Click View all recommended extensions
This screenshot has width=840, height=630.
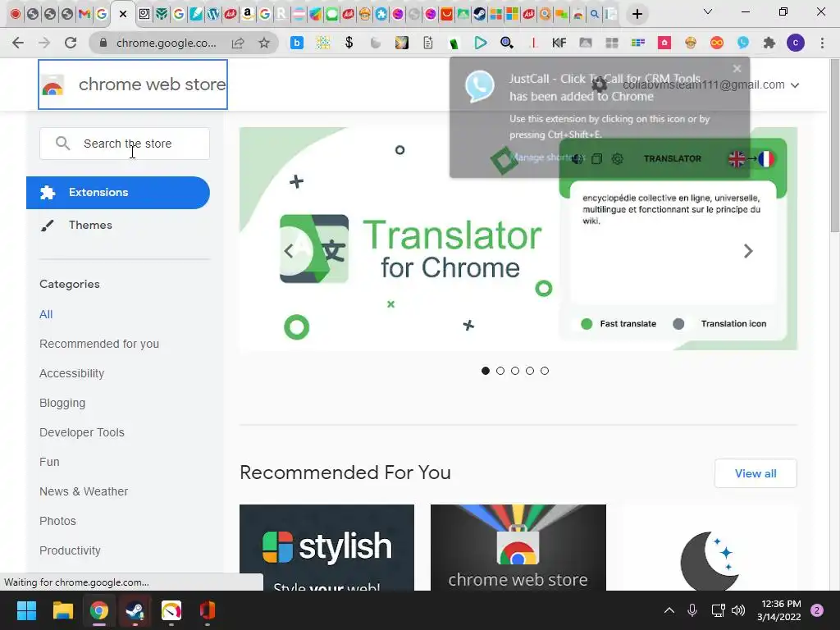[756, 473]
